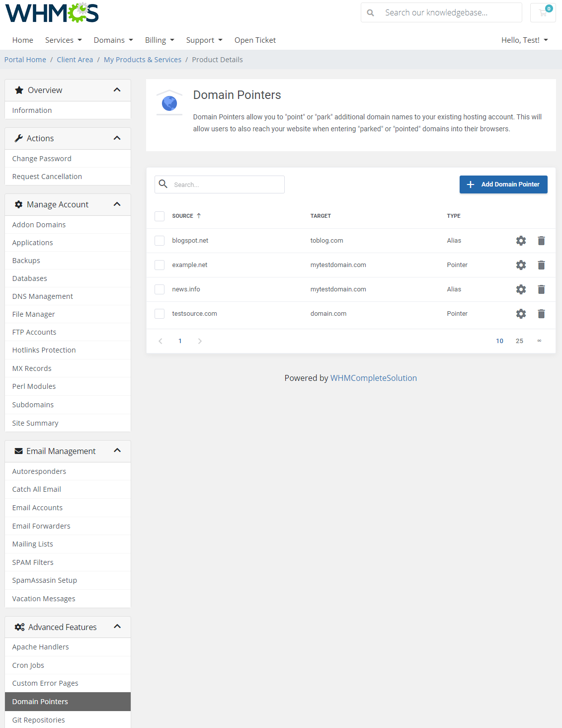Open the shopping cart icon

[x=542, y=12]
